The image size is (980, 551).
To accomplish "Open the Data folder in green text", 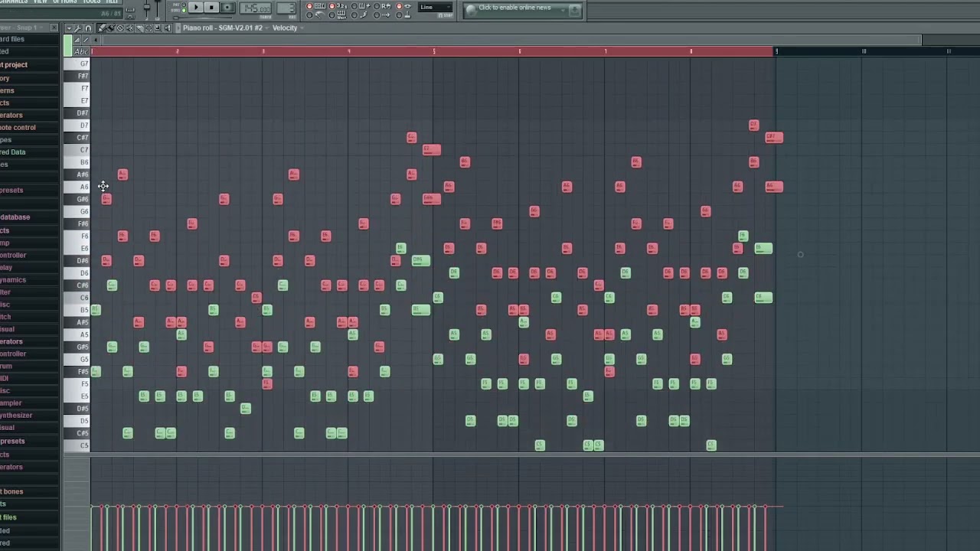I will point(13,152).
